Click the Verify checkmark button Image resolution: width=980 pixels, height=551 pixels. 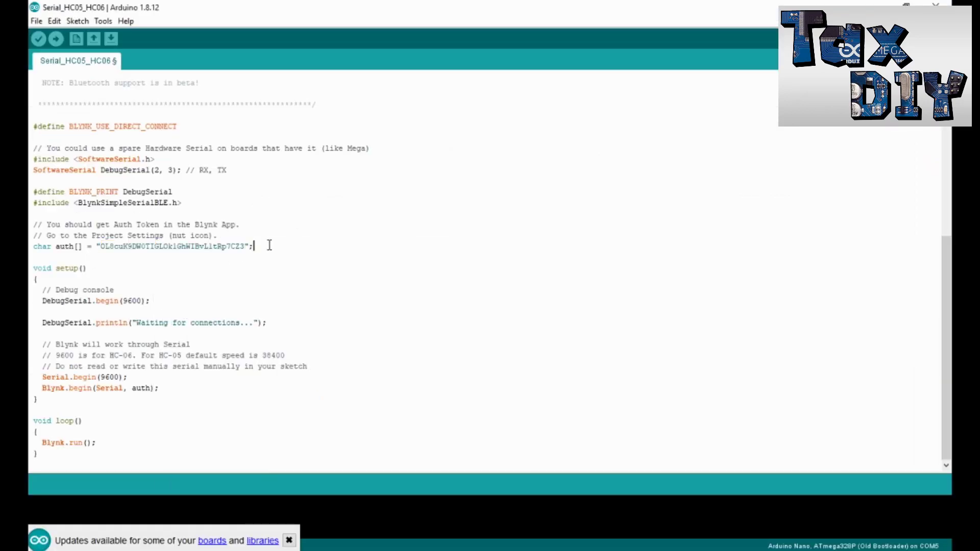(x=39, y=39)
